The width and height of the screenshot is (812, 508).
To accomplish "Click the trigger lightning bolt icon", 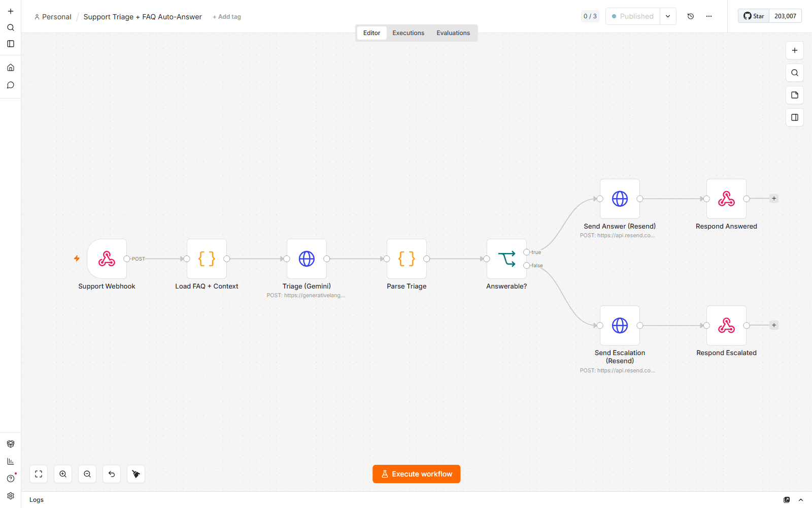I will coord(77,259).
